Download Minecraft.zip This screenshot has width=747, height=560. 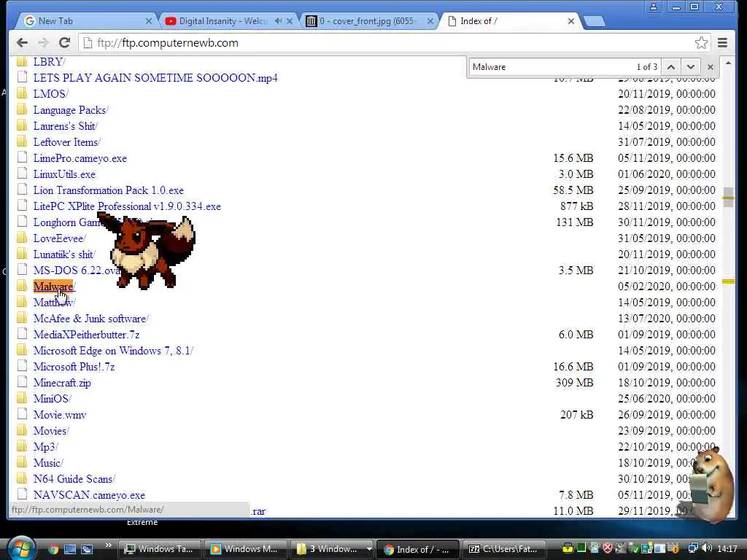point(62,383)
